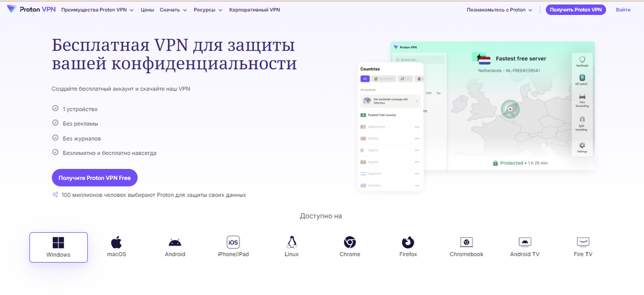This screenshot has width=644, height=295.
Task: Click the app preview screenshot image
Action: click(476, 116)
